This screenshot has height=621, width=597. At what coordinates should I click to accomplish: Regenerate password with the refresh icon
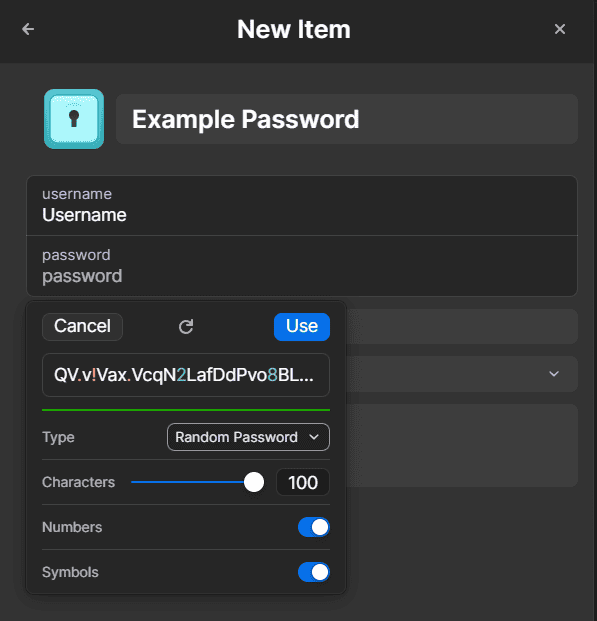click(x=186, y=327)
